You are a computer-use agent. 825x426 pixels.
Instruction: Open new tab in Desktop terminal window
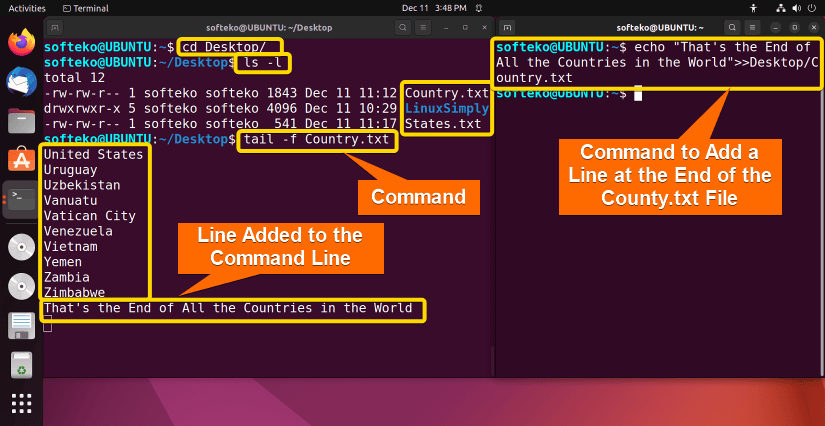pos(56,27)
